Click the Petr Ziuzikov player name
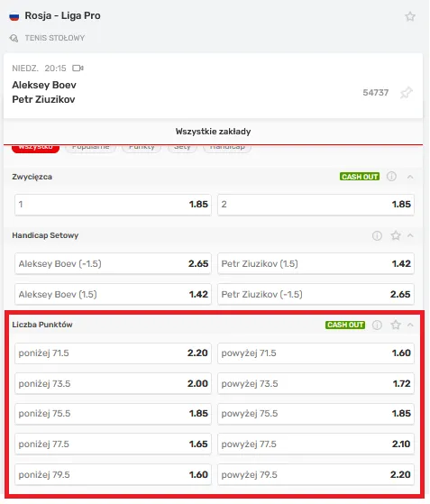The image size is (430, 504). (x=43, y=99)
